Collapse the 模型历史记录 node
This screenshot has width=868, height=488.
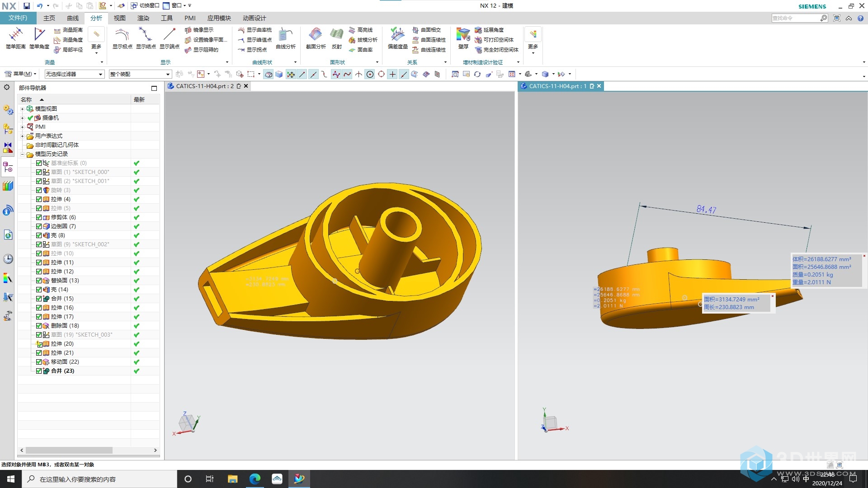pyautogui.click(x=22, y=154)
